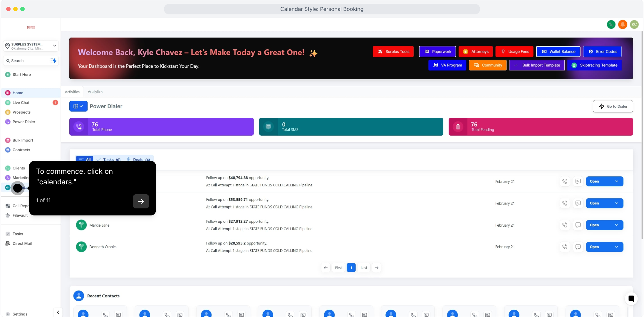644x317 pixels.
Task: Select the Deals (4) filter tab
Action: tap(138, 160)
